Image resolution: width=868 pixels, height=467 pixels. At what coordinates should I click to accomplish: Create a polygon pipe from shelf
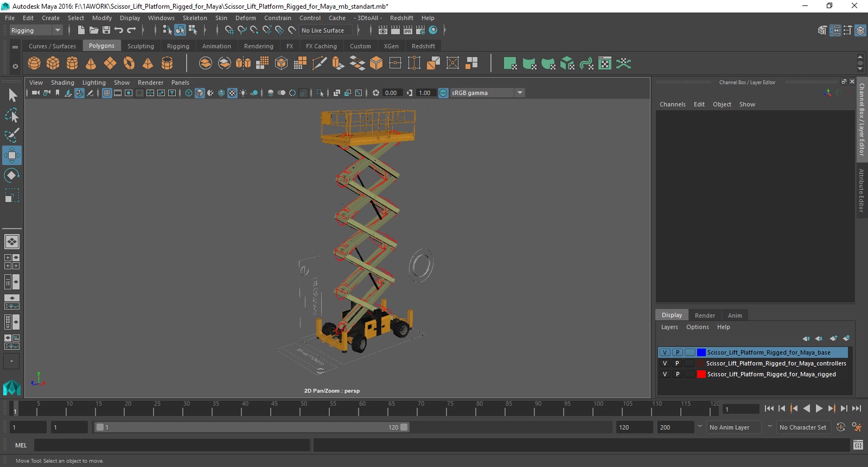tap(167, 64)
